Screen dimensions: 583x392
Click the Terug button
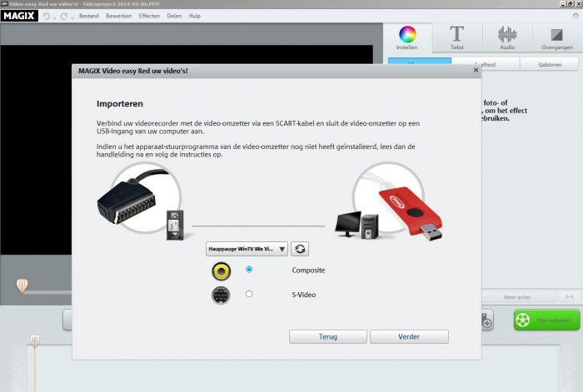tap(328, 336)
